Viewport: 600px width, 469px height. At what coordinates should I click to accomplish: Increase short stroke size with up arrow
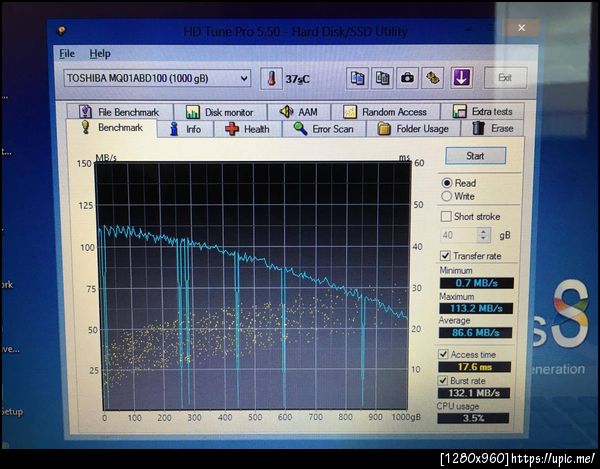(484, 231)
